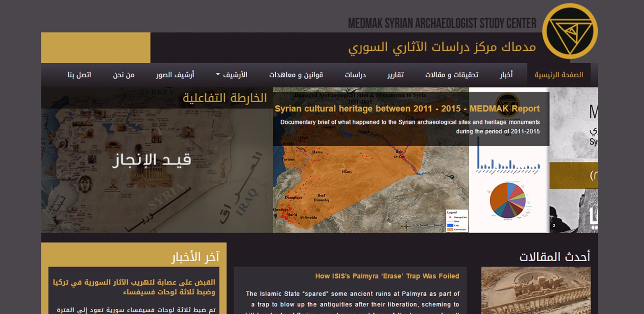
Task: Open the Syrian cultural heritage 2011-2015 report title
Action: [407, 108]
